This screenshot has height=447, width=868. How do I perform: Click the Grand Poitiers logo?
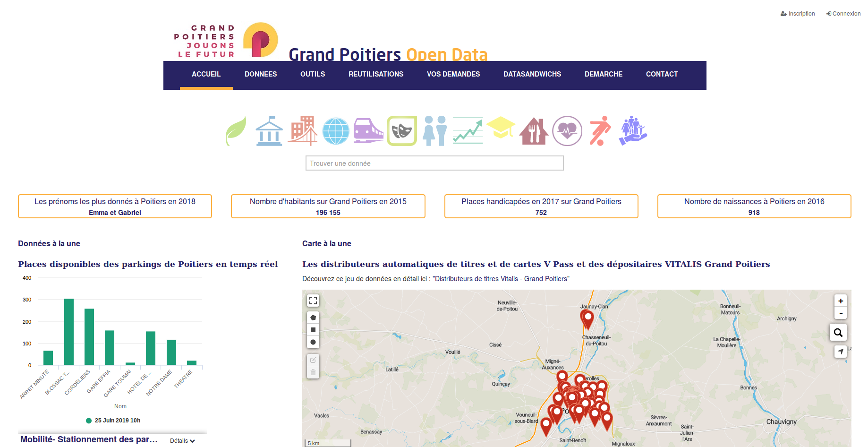click(x=226, y=41)
